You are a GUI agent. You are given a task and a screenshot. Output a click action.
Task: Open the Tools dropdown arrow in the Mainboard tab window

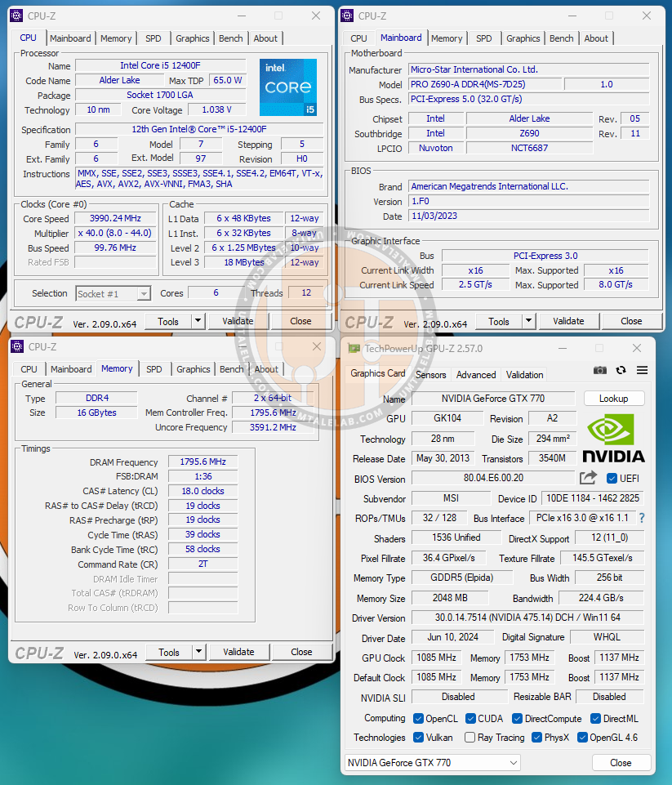(528, 321)
